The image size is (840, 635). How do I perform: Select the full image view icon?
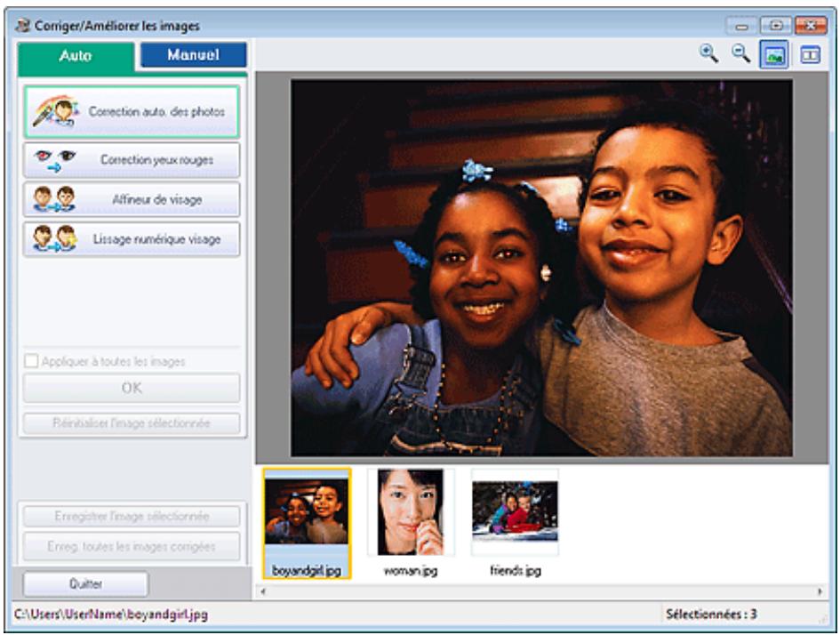click(x=774, y=54)
